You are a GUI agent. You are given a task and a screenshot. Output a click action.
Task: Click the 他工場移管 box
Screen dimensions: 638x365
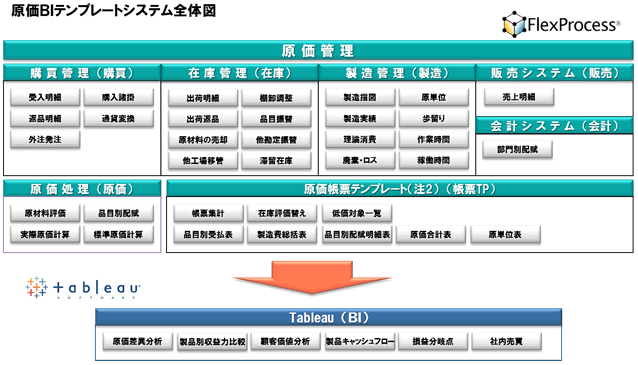203,161
